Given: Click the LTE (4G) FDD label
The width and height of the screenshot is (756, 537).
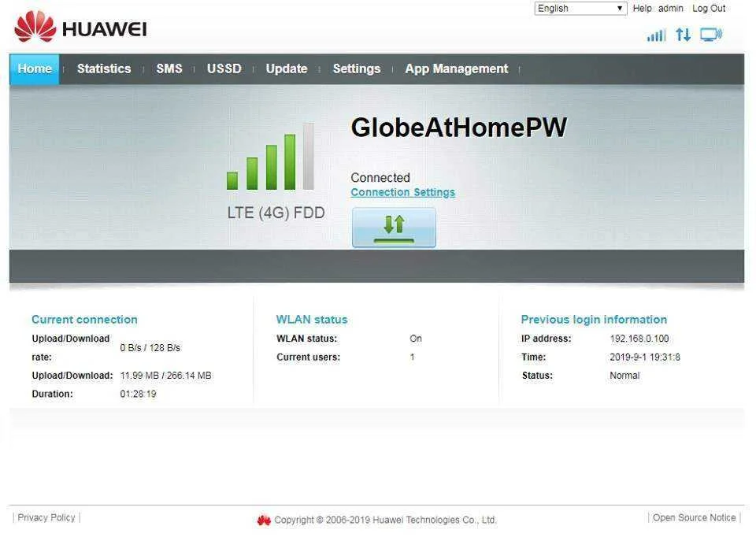Looking at the screenshot, I should (276, 213).
